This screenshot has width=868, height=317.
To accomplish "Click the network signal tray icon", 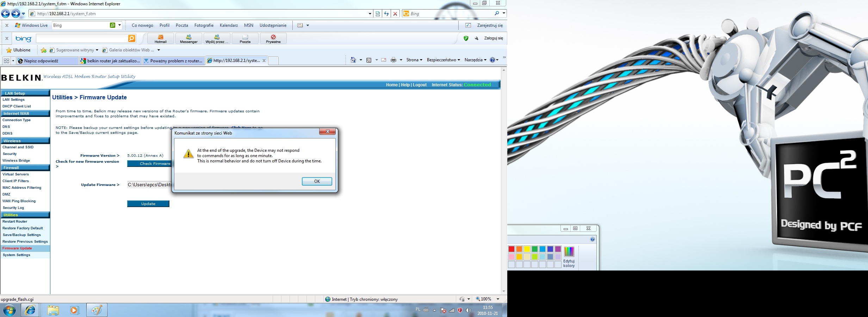I will click(x=452, y=310).
